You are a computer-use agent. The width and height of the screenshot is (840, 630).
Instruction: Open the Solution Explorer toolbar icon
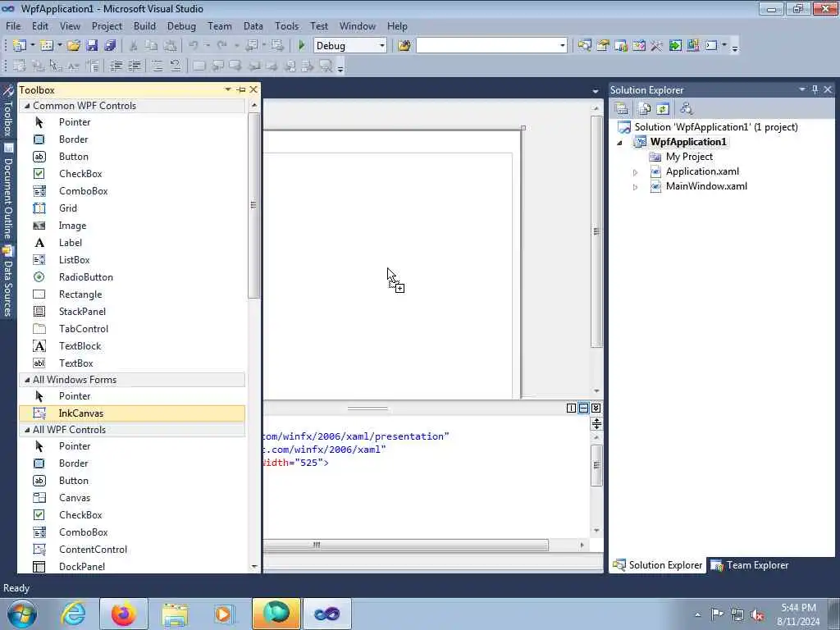click(x=584, y=46)
